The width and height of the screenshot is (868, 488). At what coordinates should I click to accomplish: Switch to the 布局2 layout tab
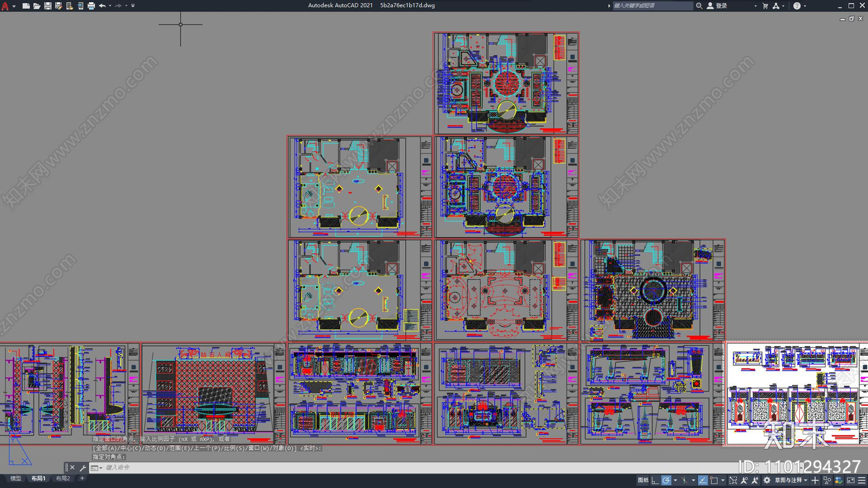[63, 478]
